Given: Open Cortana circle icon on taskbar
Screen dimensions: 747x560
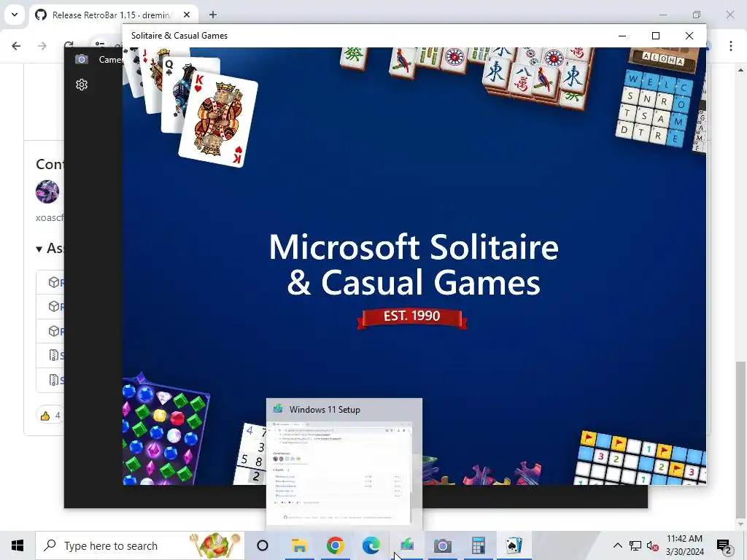Looking at the screenshot, I should (x=263, y=545).
